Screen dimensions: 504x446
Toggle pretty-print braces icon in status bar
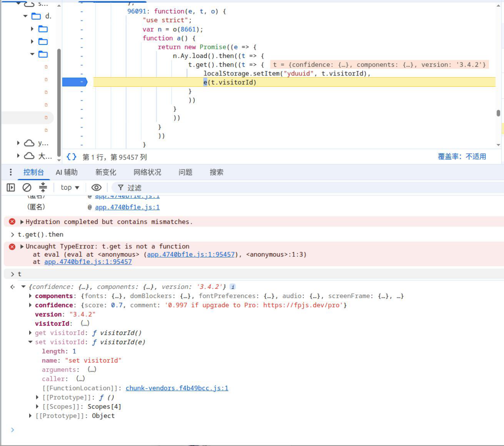point(72,157)
